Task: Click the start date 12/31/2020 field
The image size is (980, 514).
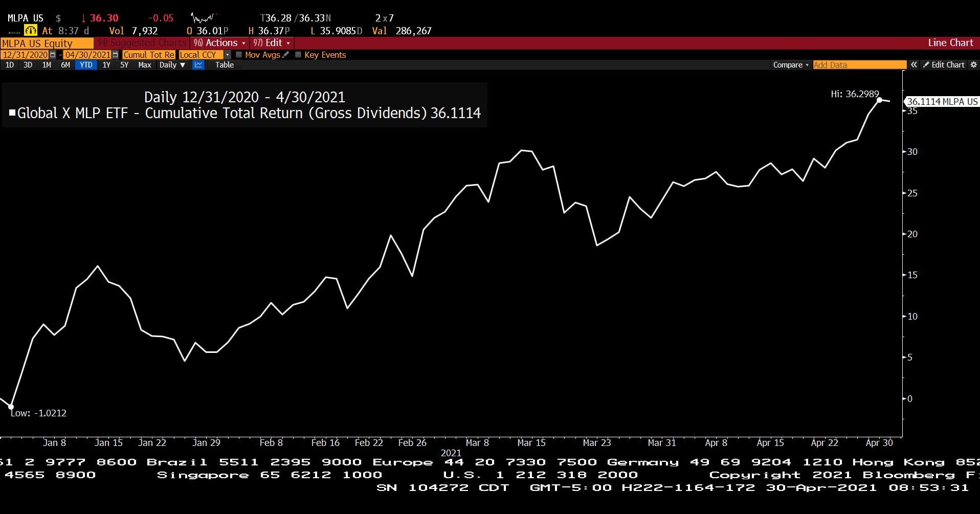Action: [25, 55]
